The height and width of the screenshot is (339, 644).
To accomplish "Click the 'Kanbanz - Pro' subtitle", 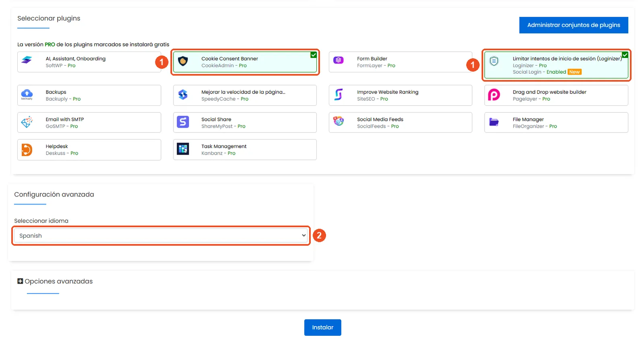I will pyautogui.click(x=219, y=153).
